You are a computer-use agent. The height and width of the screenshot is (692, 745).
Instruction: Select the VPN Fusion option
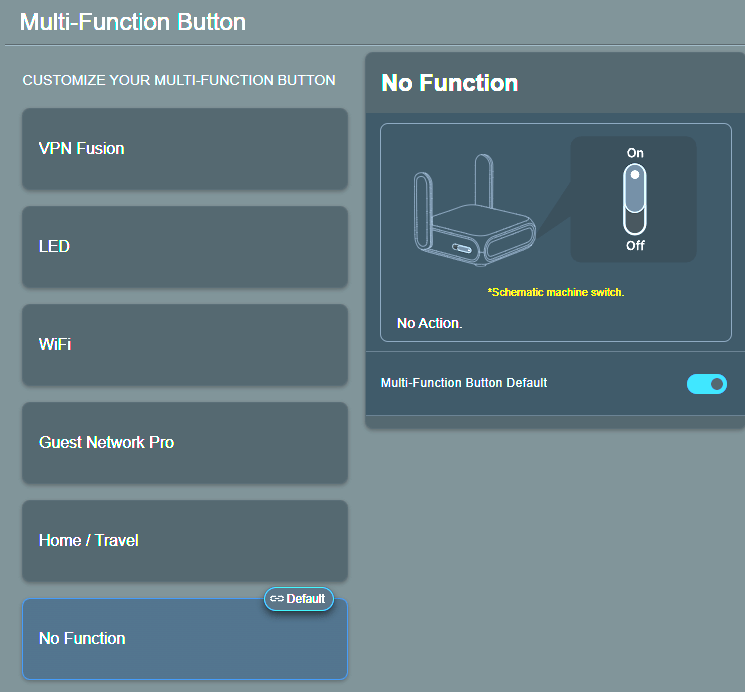[x=185, y=149]
